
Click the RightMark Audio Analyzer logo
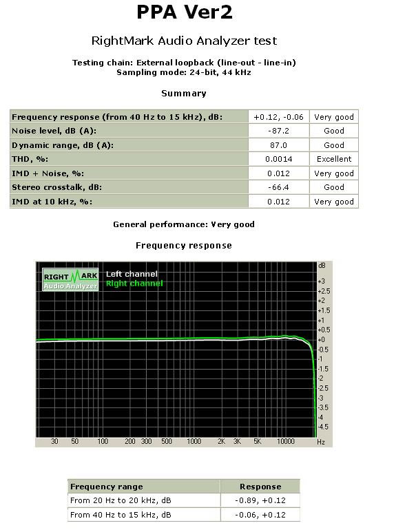pos(70,279)
